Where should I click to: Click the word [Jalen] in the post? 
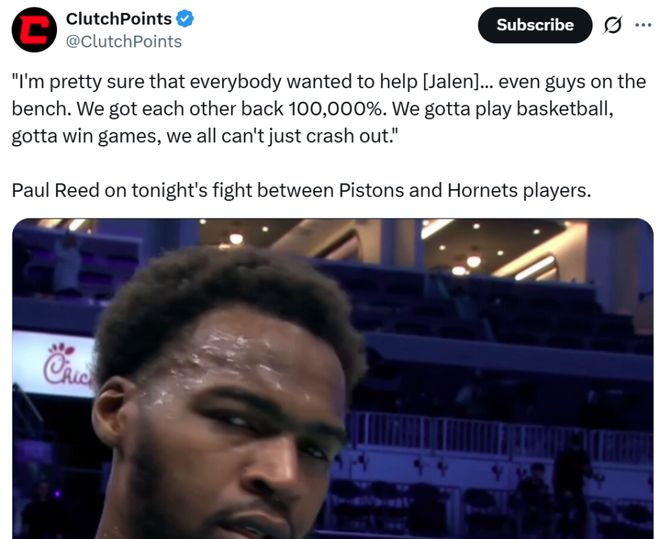[450, 82]
